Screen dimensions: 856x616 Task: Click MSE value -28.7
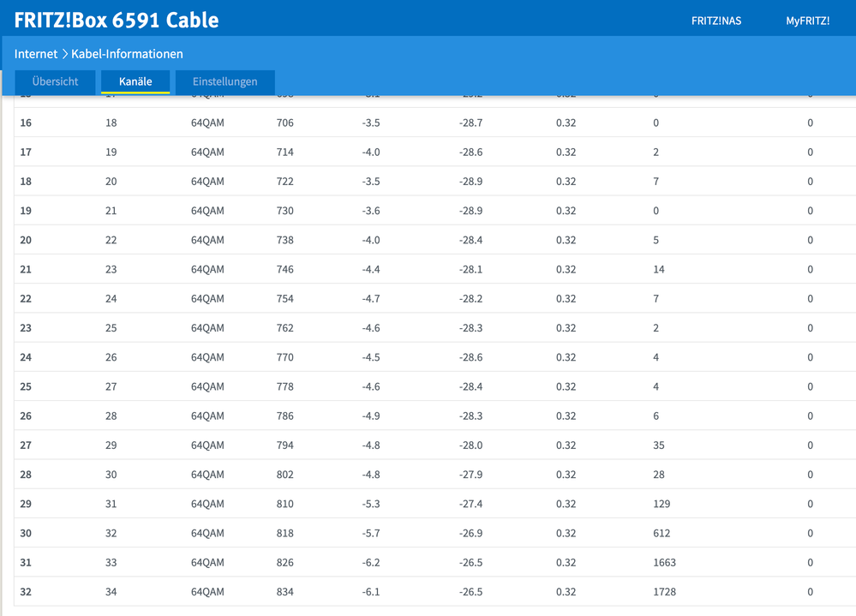coord(470,123)
